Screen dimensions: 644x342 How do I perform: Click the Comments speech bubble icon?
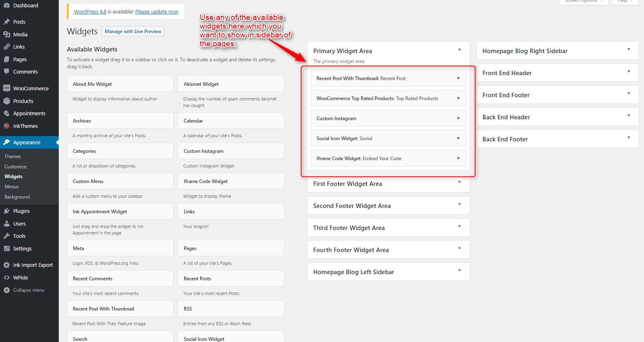7,72
